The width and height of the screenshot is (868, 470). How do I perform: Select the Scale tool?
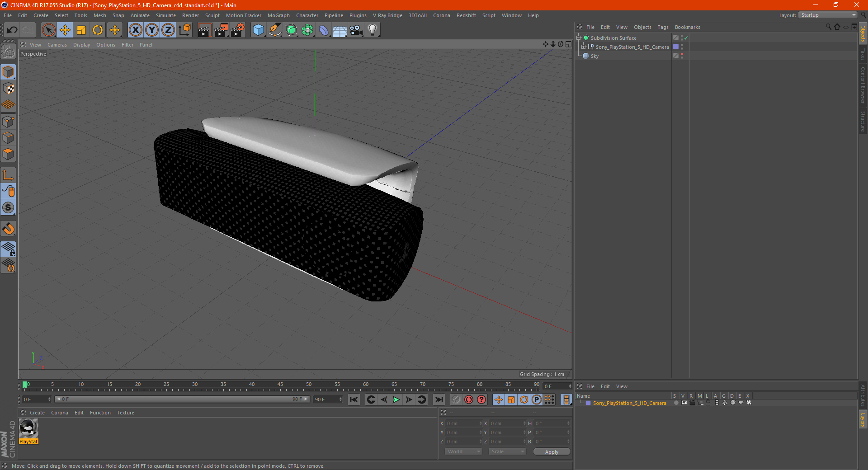click(81, 30)
